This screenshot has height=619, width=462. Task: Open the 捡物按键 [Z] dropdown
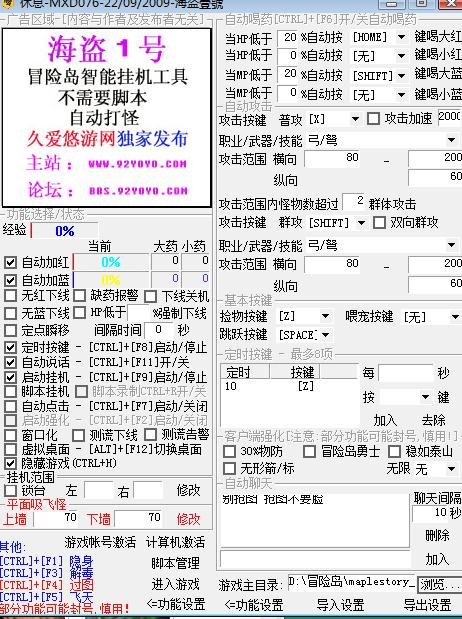tap(325, 316)
